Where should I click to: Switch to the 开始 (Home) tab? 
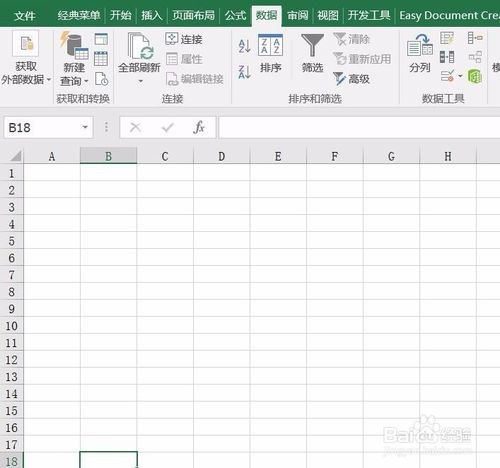(x=121, y=15)
